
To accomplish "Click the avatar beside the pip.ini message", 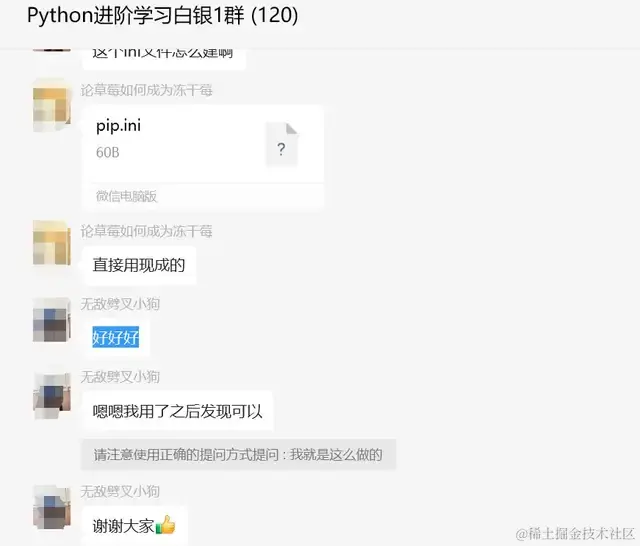I will click(52, 105).
